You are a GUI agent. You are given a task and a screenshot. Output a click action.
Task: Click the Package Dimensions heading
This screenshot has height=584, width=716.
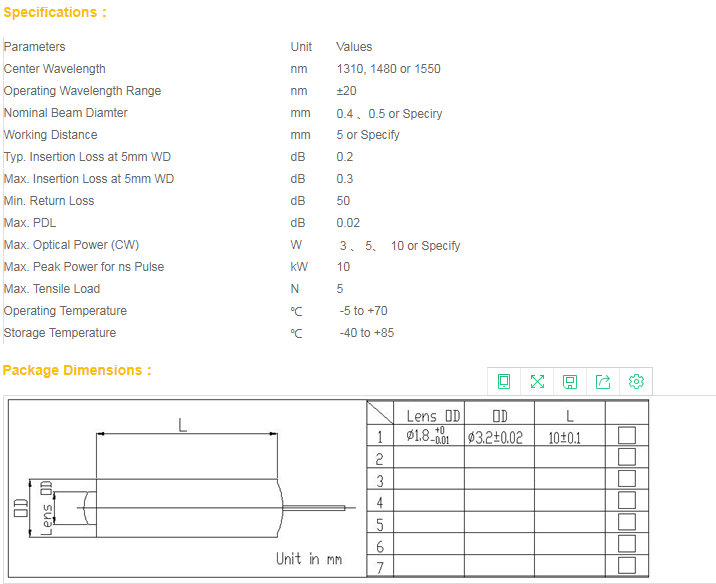click(77, 370)
